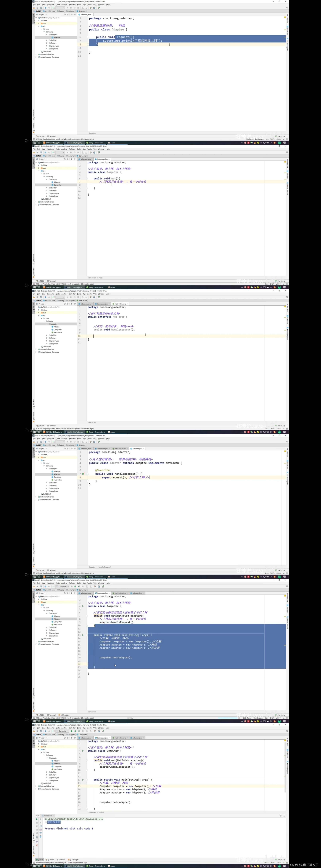Collapse adapter folder in the Adapter.java window tree
Image resolution: width=321 pixels, height=868 pixels.
pos(47,469)
